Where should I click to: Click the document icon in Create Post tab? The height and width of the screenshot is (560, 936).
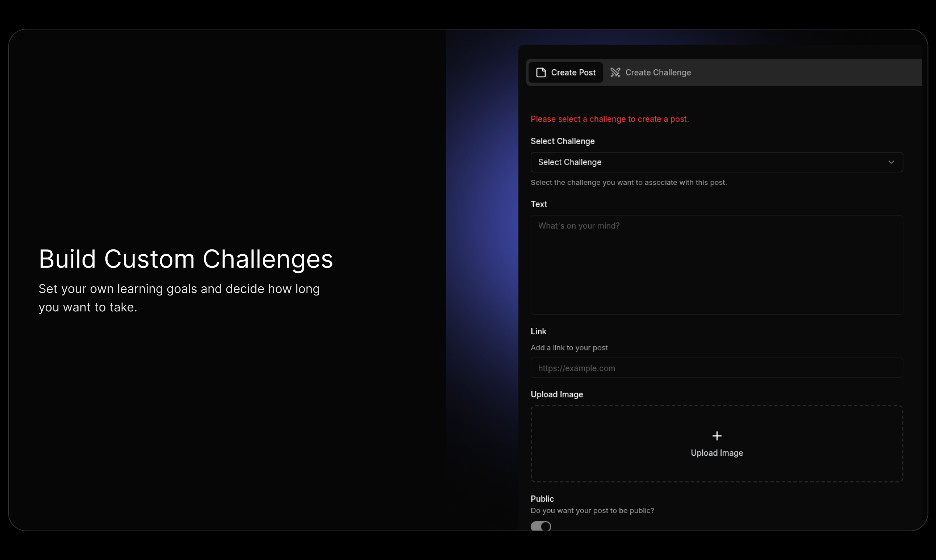pyautogui.click(x=541, y=73)
